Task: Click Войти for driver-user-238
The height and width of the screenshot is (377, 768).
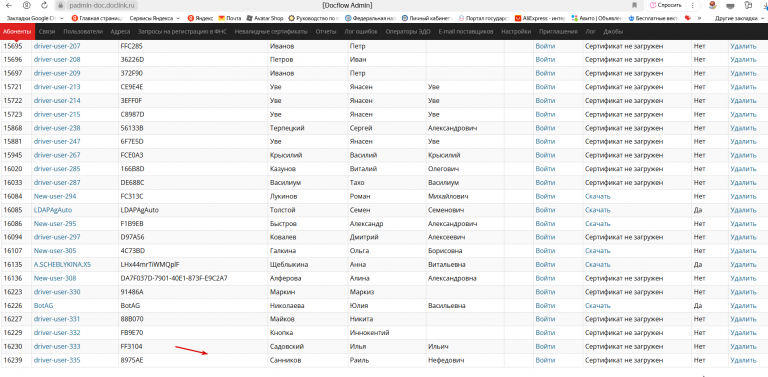Action: [x=545, y=128]
